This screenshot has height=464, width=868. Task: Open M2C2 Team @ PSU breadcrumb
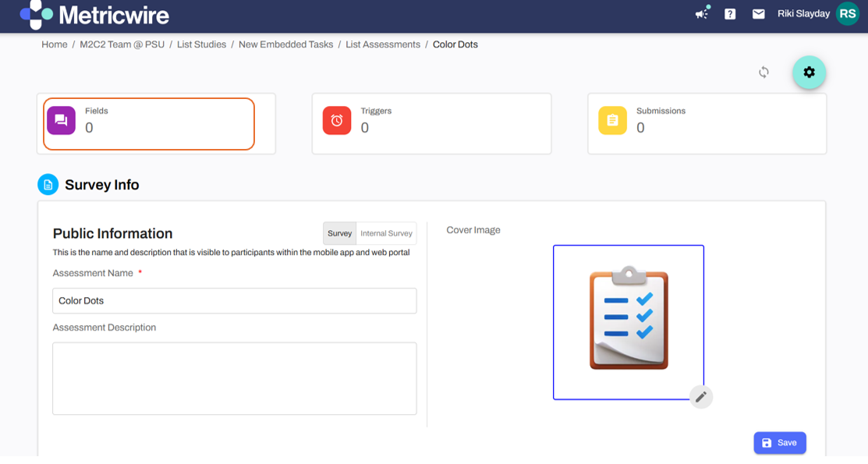tap(122, 44)
